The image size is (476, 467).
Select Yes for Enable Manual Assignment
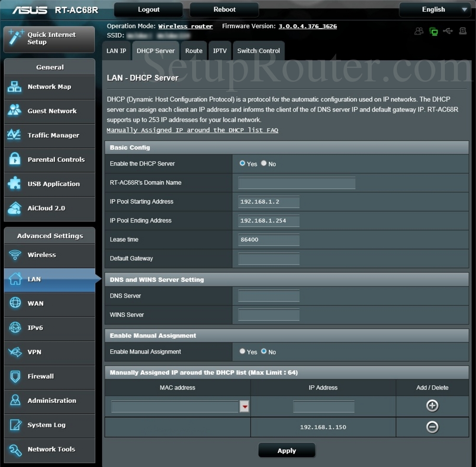pos(242,351)
